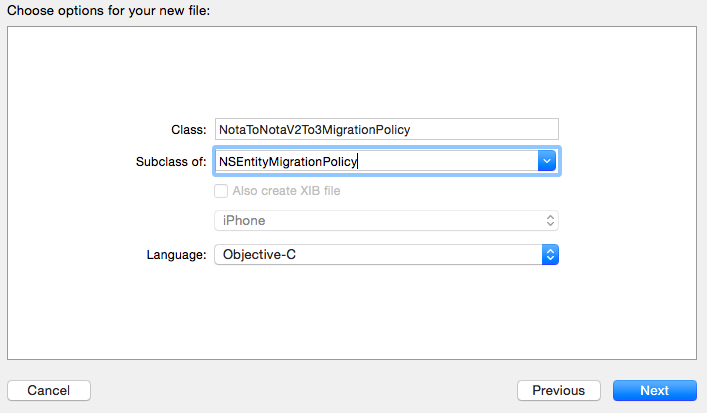
Task: Click the "Subclass of:" field label
Action: [170, 161]
